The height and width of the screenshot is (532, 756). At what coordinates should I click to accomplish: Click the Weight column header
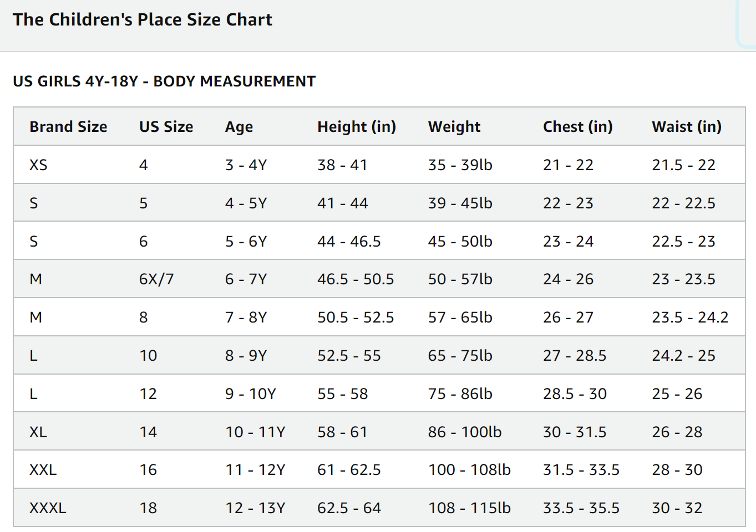pyautogui.click(x=454, y=127)
